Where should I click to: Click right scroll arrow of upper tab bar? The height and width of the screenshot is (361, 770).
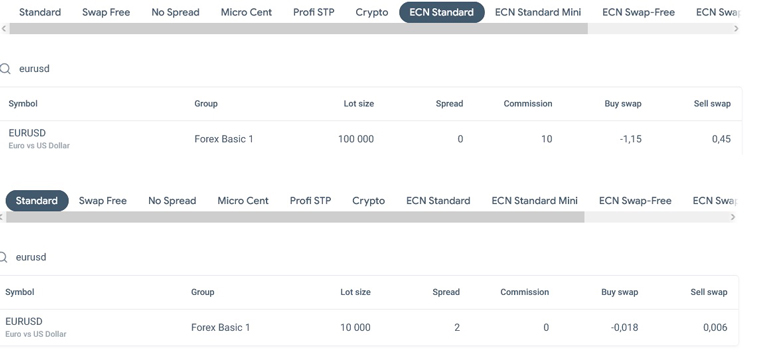[736, 28]
